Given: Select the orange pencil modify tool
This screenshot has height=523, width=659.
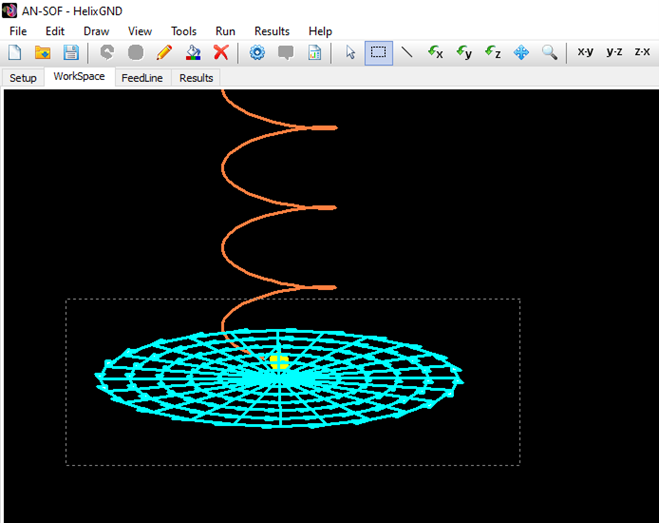Looking at the screenshot, I should click(164, 53).
